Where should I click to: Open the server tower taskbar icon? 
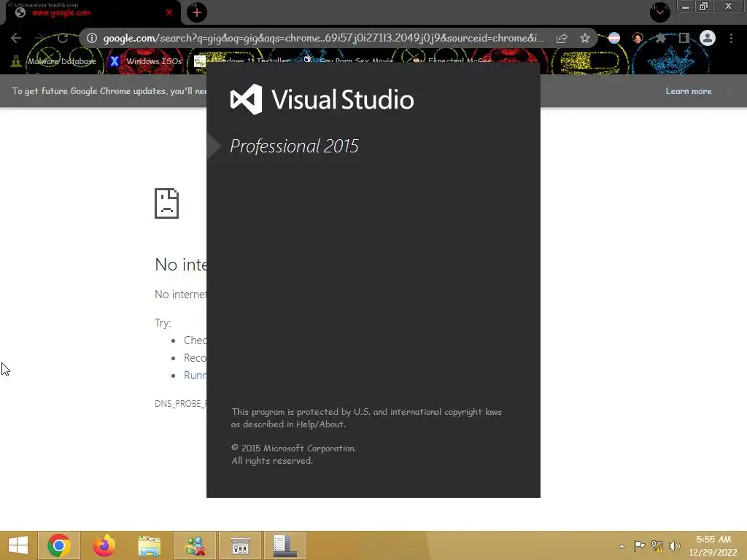click(x=285, y=545)
